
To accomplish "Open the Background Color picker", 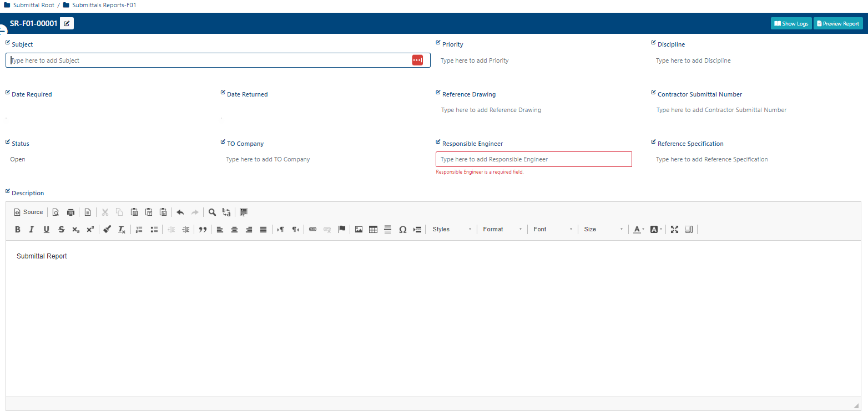I will [x=656, y=229].
